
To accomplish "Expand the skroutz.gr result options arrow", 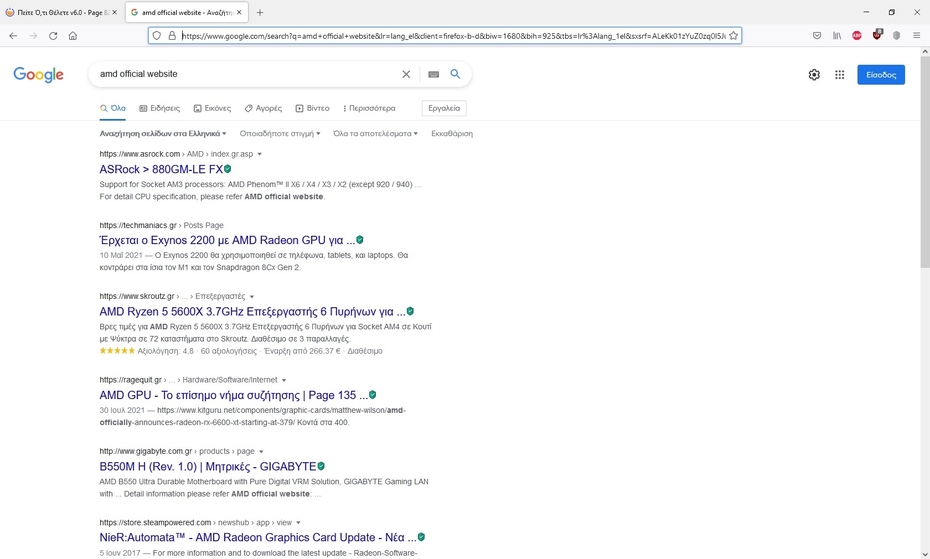I will (251, 297).
